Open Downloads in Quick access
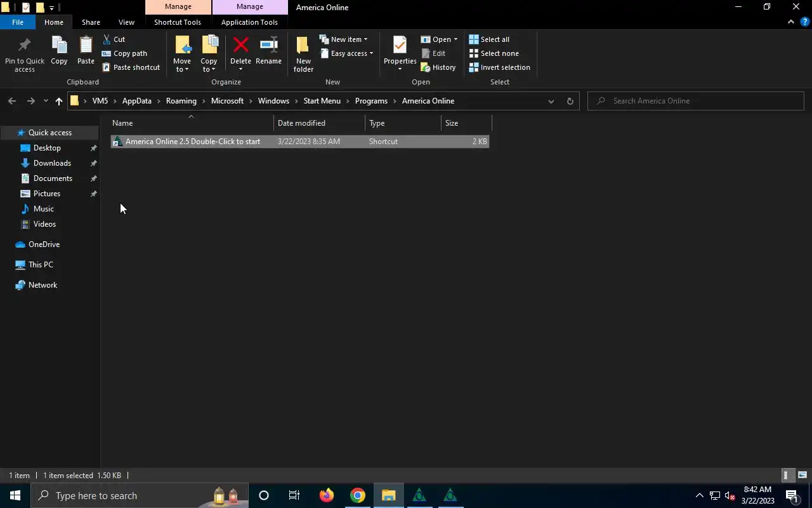Viewport: 812px width, 508px height. coord(52,163)
